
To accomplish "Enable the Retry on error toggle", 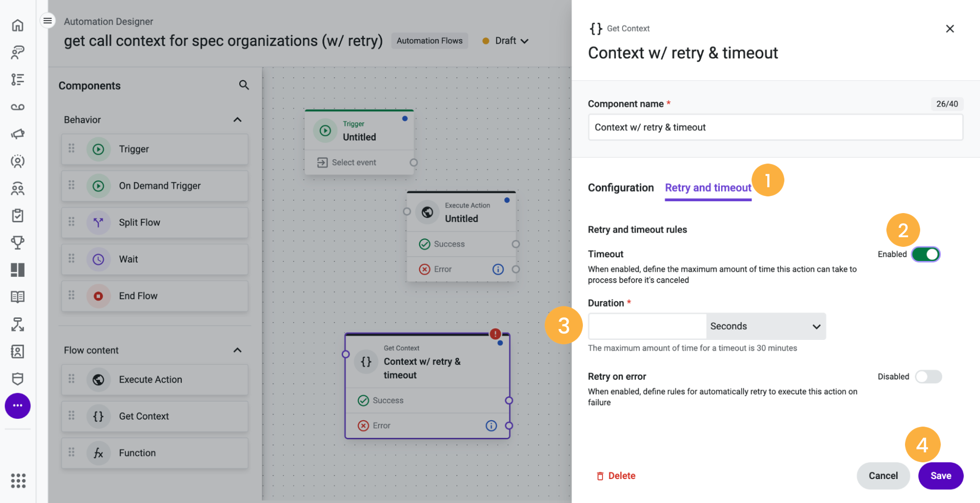I will pos(929,377).
